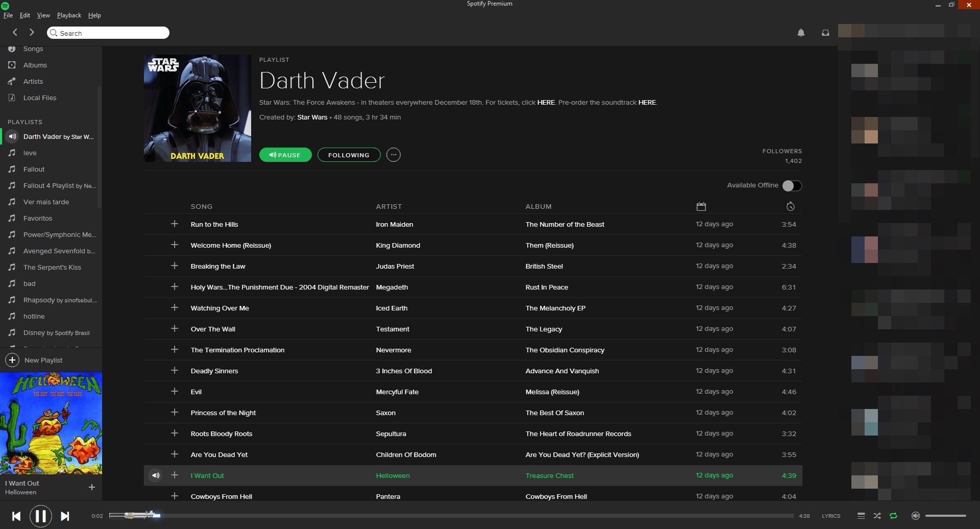Image resolution: width=980 pixels, height=529 pixels.
Task: Open the Favoritos playlist
Action: [38, 218]
